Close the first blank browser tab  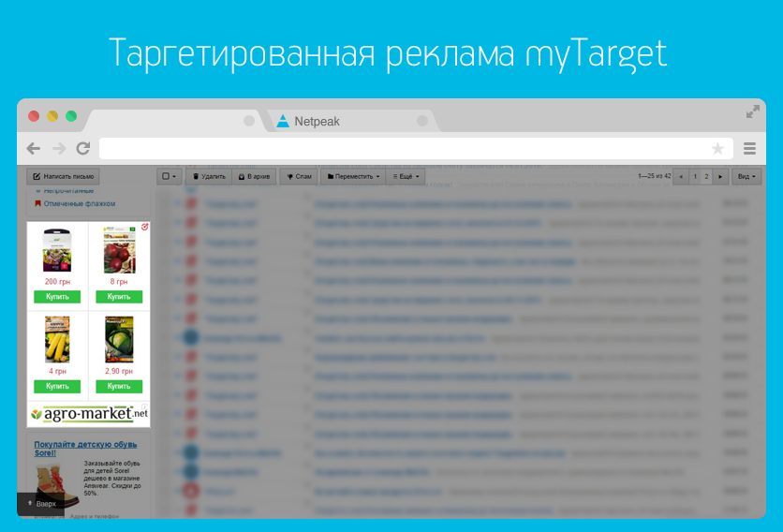[x=249, y=121]
